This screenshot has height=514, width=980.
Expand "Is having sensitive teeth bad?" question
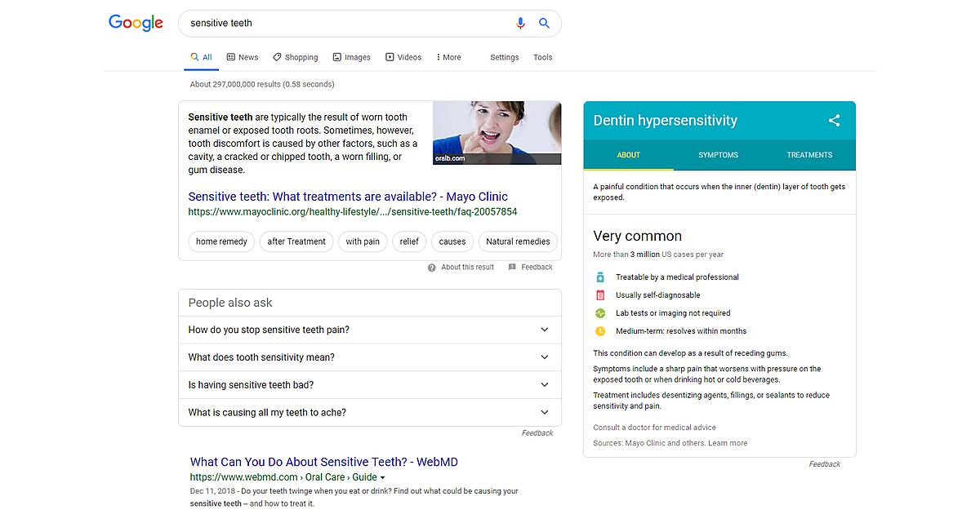coord(545,385)
